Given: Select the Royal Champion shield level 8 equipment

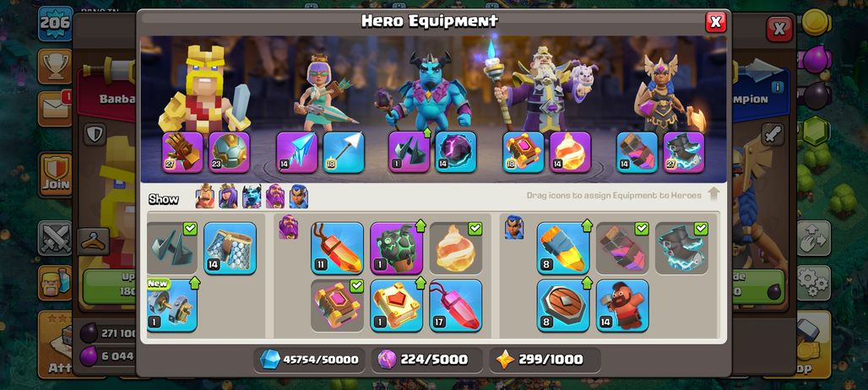Looking at the screenshot, I should tap(563, 306).
